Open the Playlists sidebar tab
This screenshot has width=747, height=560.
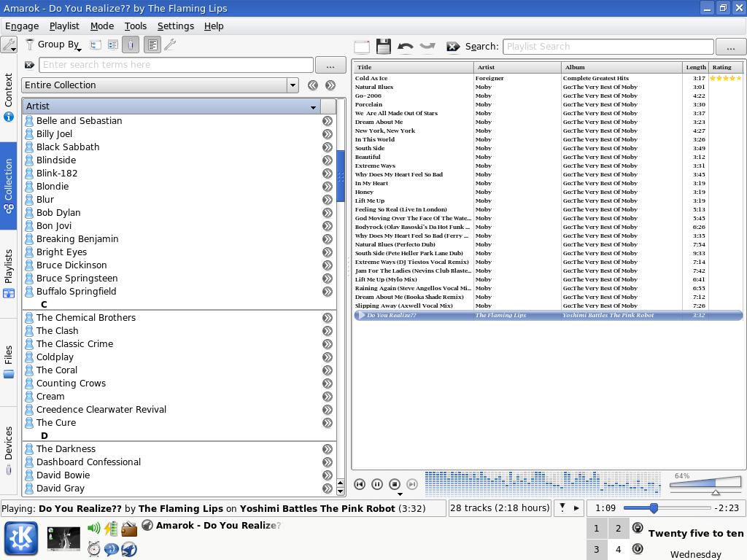(x=9, y=274)
